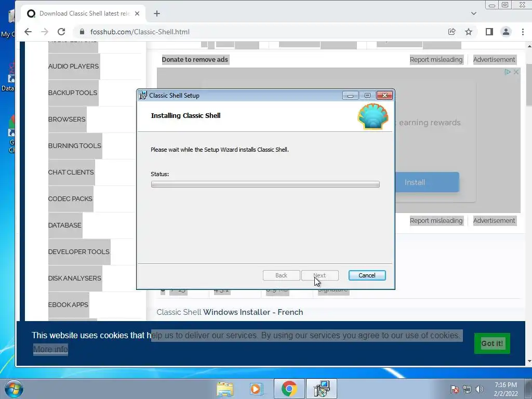Open the BACKUP TOOLS category
This screenshot has width=532, height=399.
pos(73,92)
